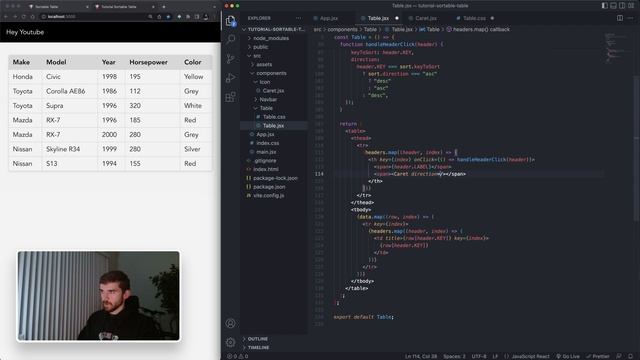
Task: Open the Accounts menu icon
Action: point(231,323)
